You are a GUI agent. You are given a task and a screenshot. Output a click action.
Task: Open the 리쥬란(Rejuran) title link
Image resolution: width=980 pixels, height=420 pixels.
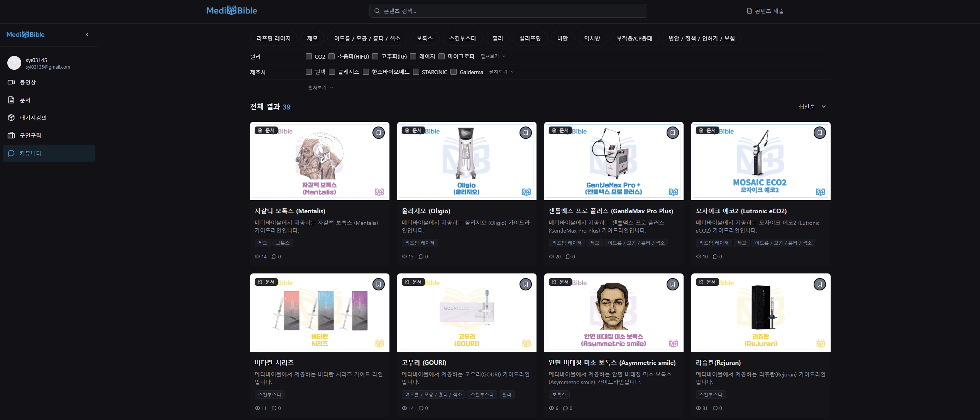click(718, 363)
